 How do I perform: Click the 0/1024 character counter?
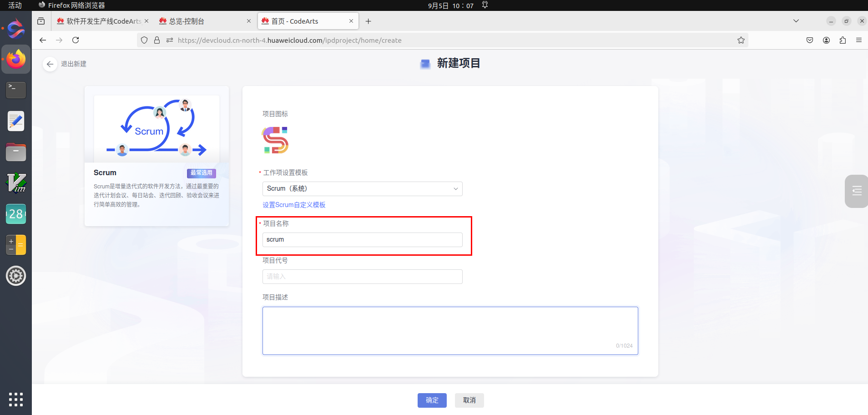pos(624,346)
